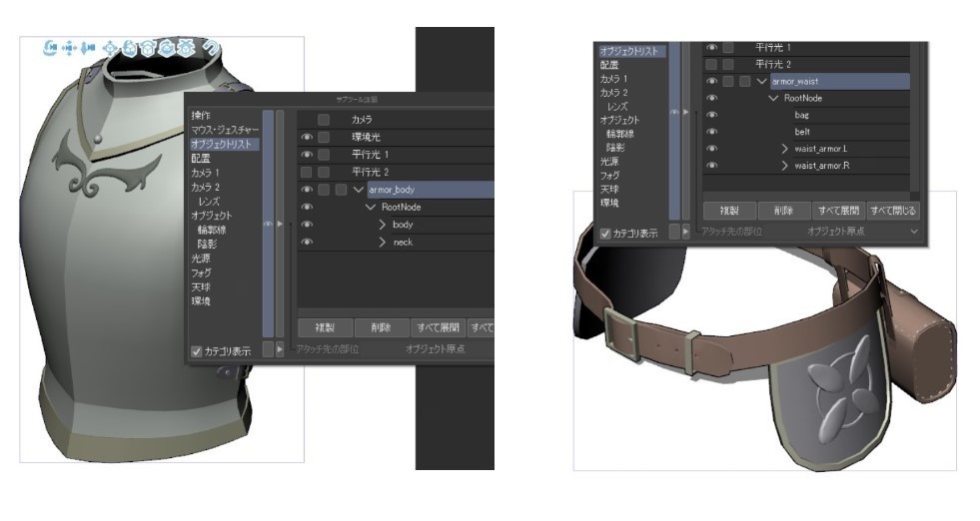
Task: Click the eye column header icon in left panel
Action: (x=268, y=224)
